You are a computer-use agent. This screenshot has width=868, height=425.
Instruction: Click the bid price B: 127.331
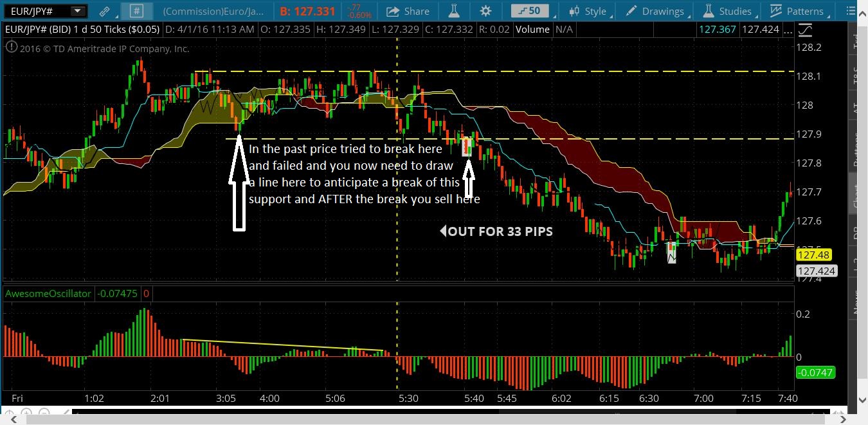[309, 11]
